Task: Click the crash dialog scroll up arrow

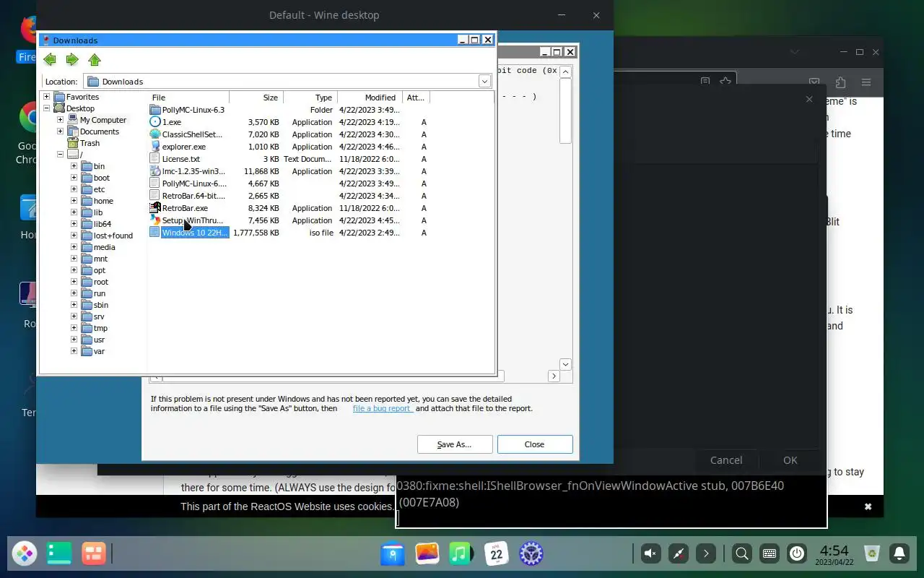Action: [566, 72]
